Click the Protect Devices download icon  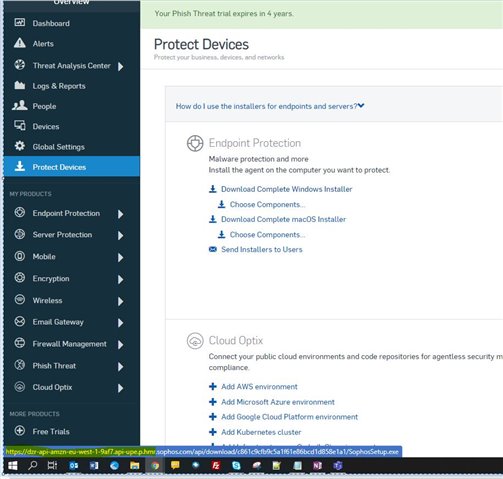pyautogui.click(x=20, y=166)
